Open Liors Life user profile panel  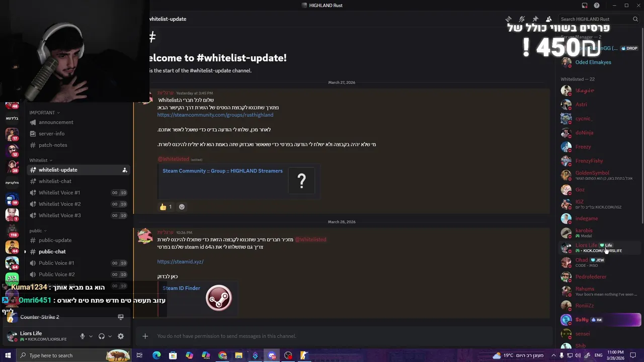[40, 336]
